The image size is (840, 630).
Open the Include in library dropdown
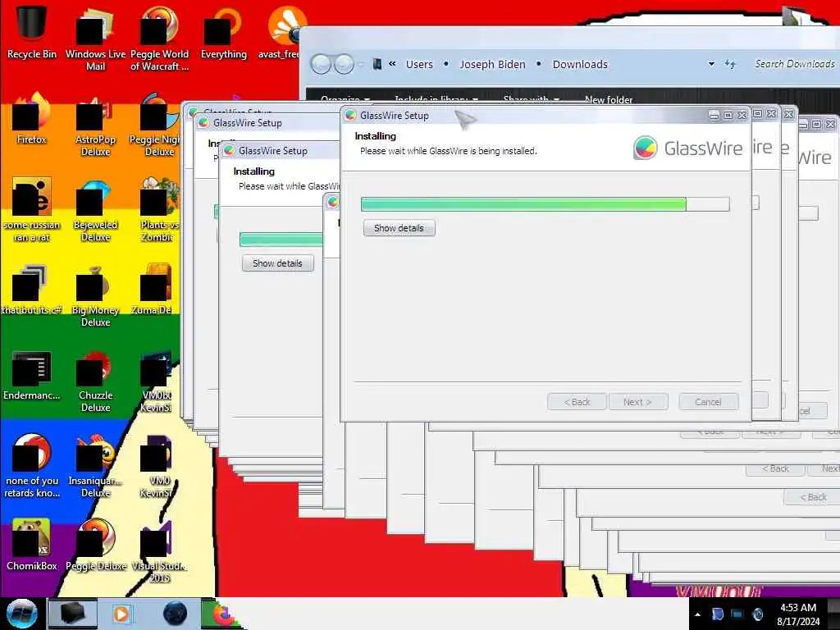click(436, 99)
